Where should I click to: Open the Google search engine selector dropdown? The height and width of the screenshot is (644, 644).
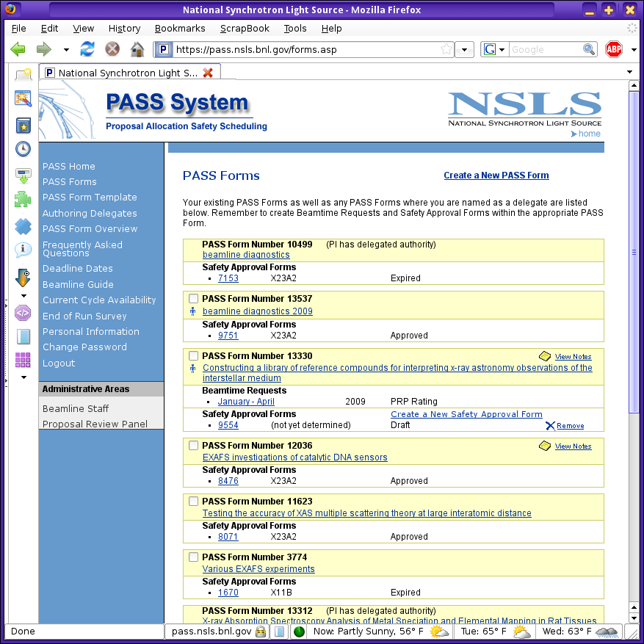pos(502,50)
